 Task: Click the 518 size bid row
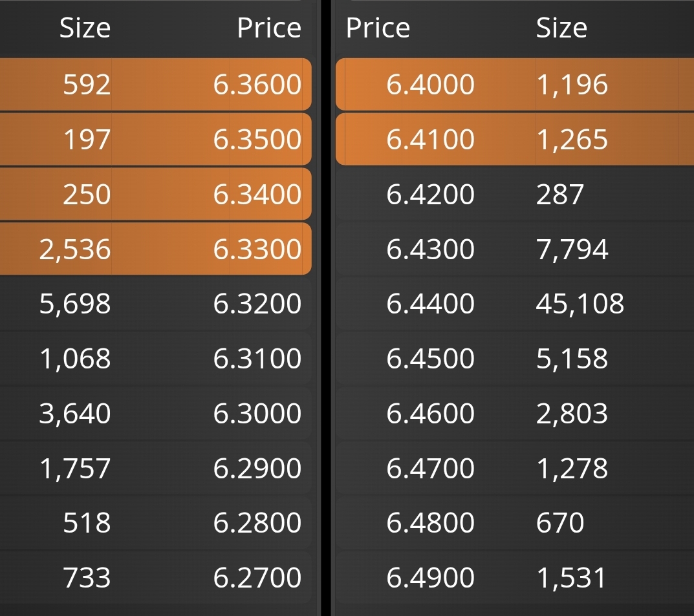tap(156, 523)
